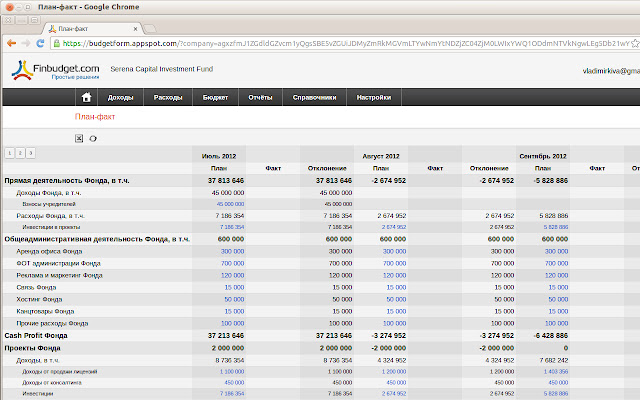640x400 pixels.
Task: Open a new browser tab
Action: [150, 29]
